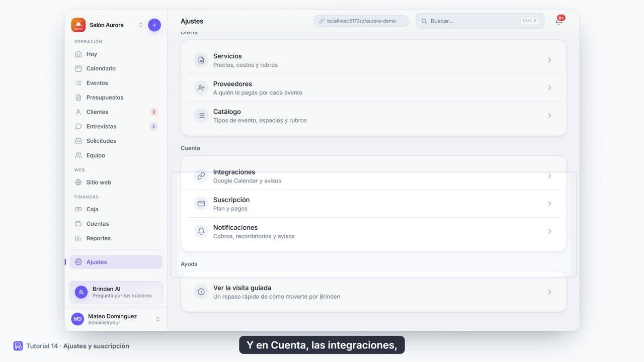Click the Eventos list icon
This screenshot has height=362, width=644.
click(78, 83)
